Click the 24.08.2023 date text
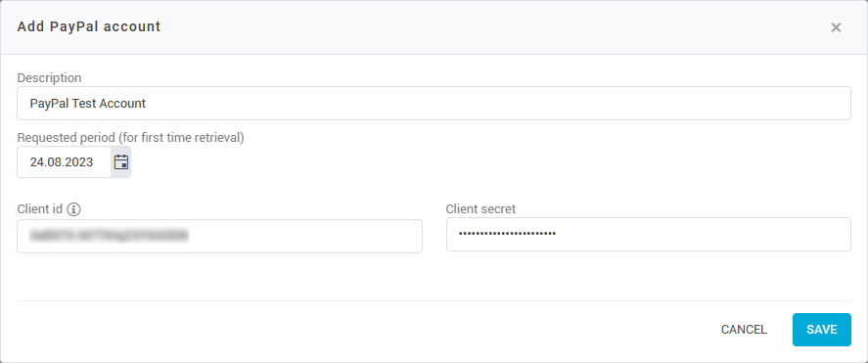The image size is (868, 363). coord(62,162)
